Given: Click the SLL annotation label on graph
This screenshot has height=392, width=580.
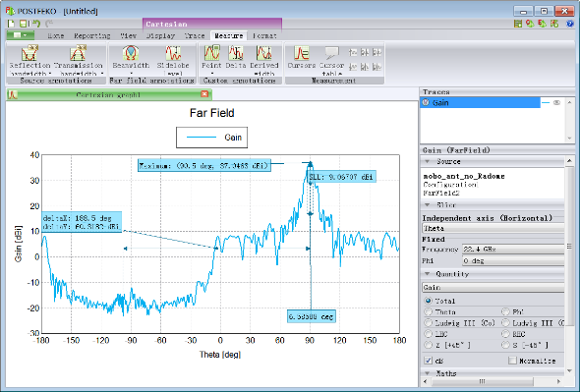Looking at the screenshot, I should coord(341,177).
